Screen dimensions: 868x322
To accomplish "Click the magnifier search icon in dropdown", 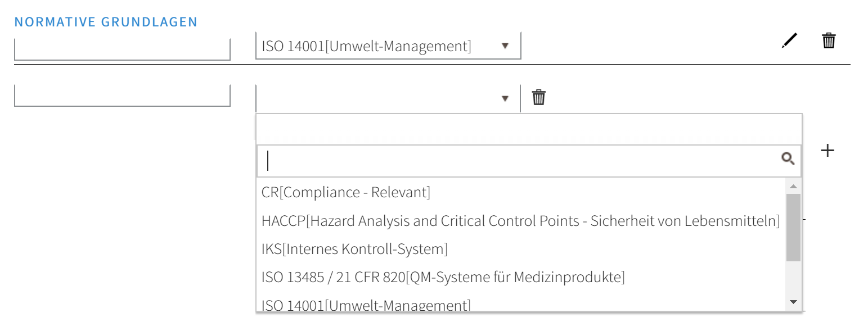I will coord(788,159).
